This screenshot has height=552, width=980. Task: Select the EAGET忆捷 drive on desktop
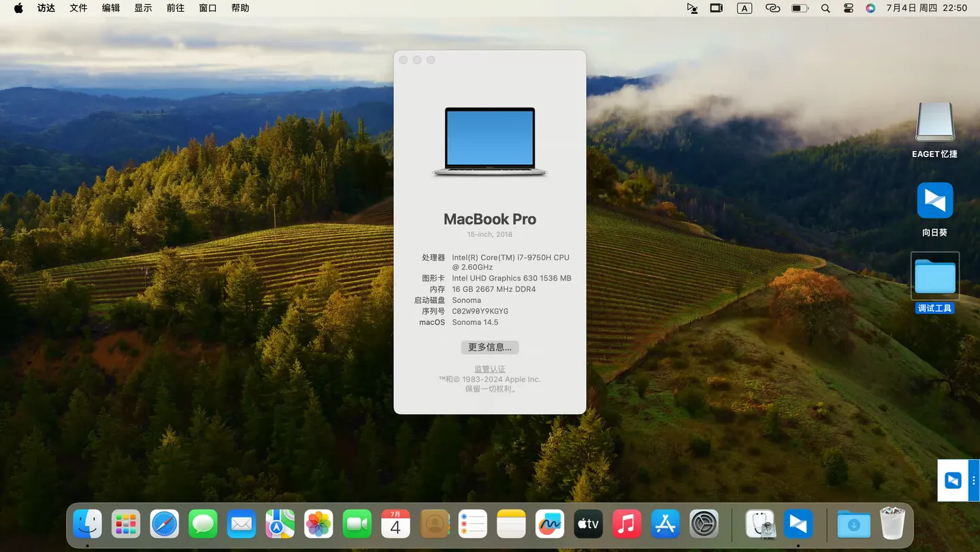pos(934,123)
